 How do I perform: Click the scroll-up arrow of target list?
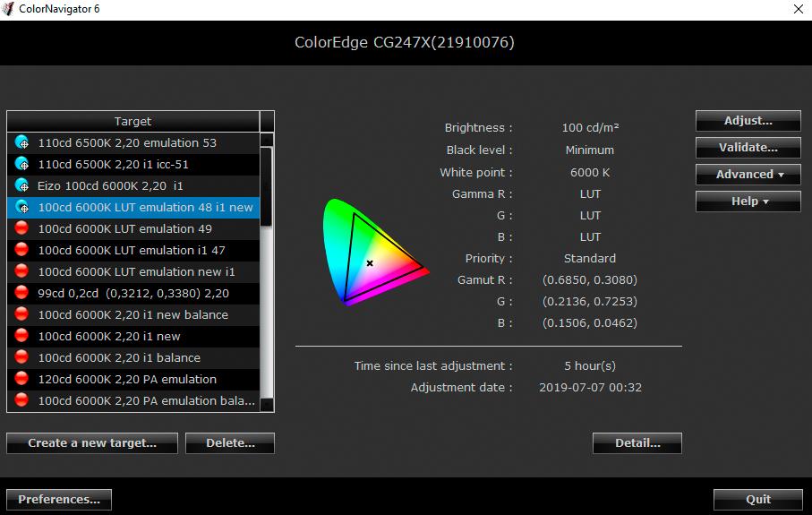267,140
